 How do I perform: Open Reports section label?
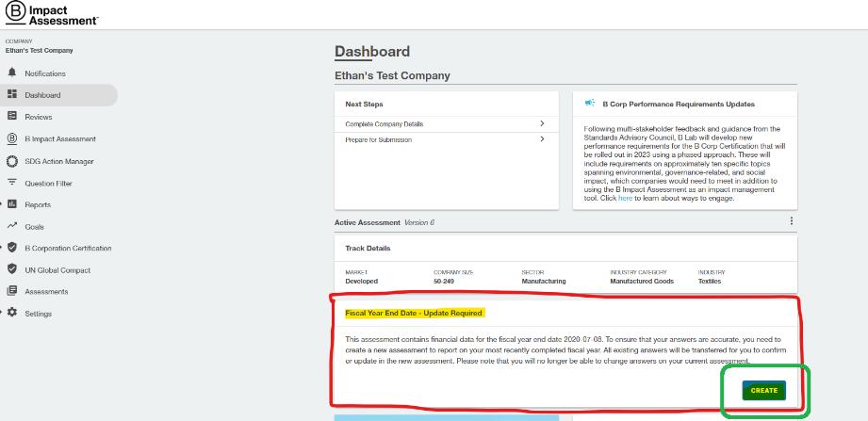pos(38,204)
